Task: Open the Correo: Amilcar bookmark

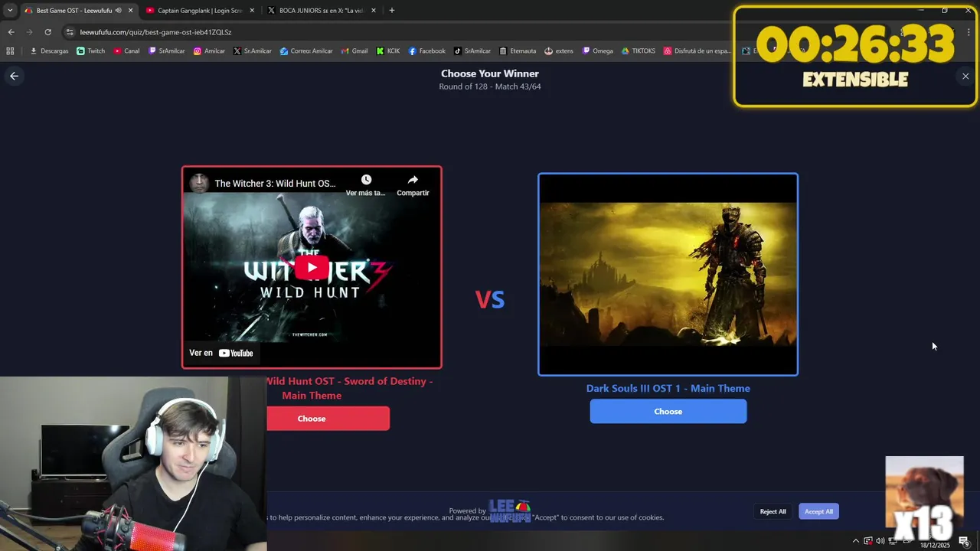Action: click(x=306, y=51)
